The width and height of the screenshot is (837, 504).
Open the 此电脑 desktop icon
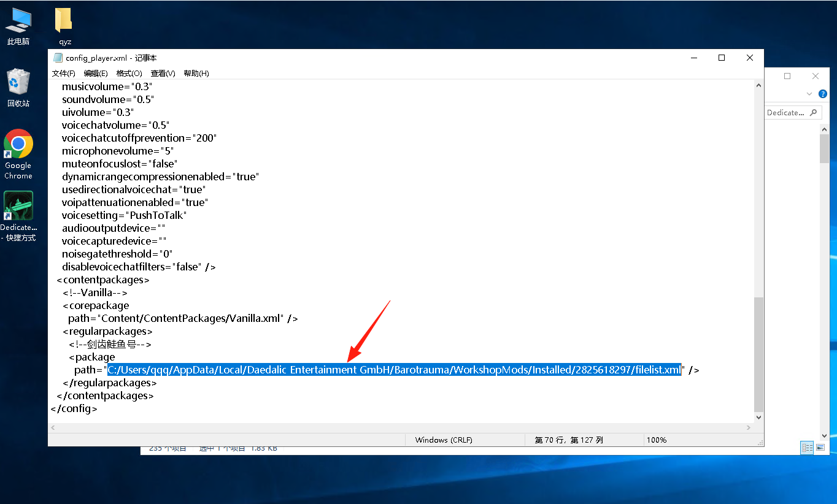pyautogui.click(x=18, y=26)
